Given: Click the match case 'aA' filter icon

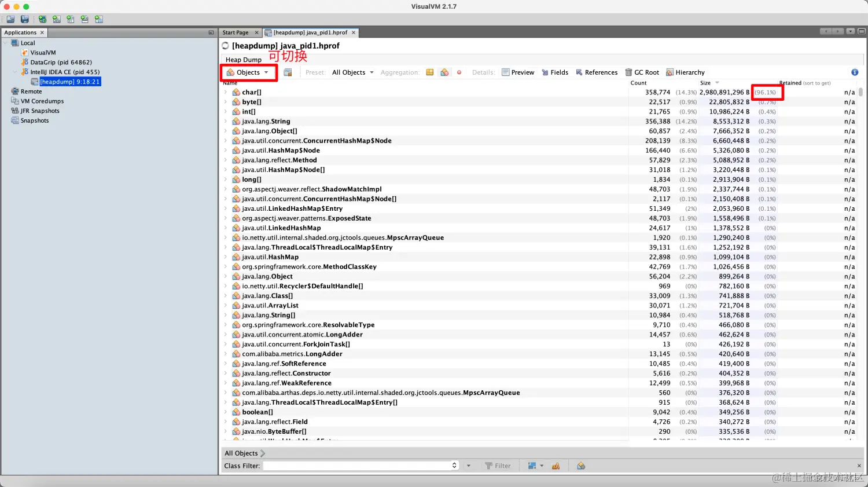Looking at the screenshot, I should pyautogui.click(x=556, y=466).
